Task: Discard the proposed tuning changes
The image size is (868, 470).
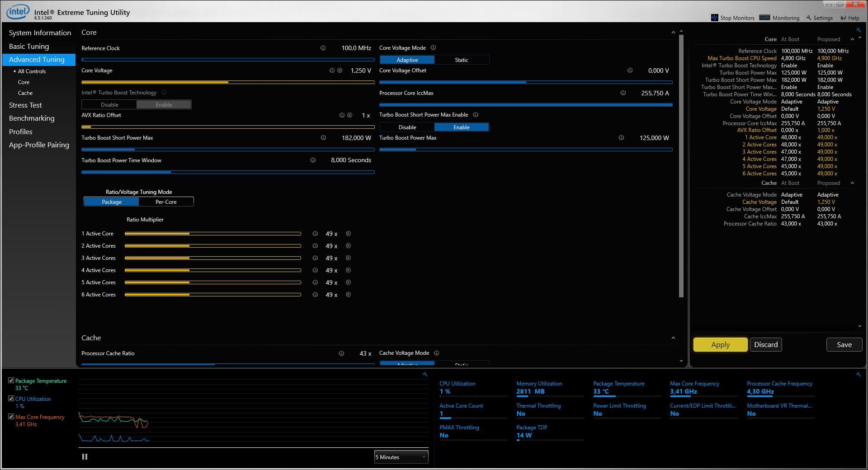Action: (x=766, y=344)
